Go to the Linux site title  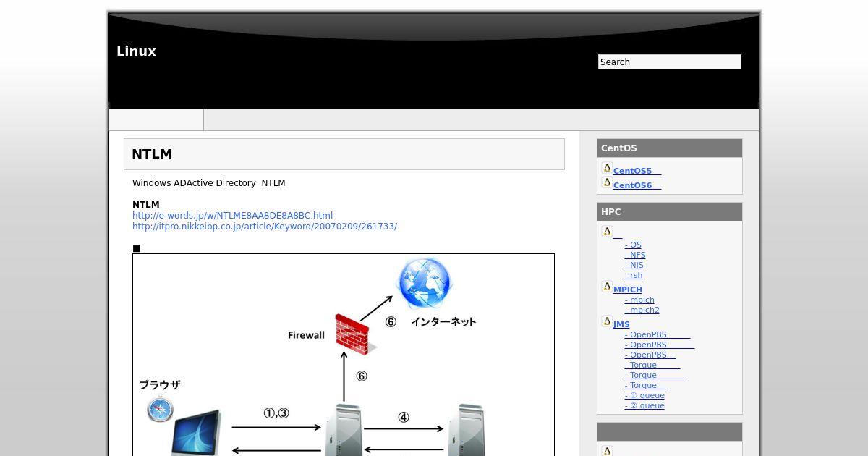pos(136,51)
